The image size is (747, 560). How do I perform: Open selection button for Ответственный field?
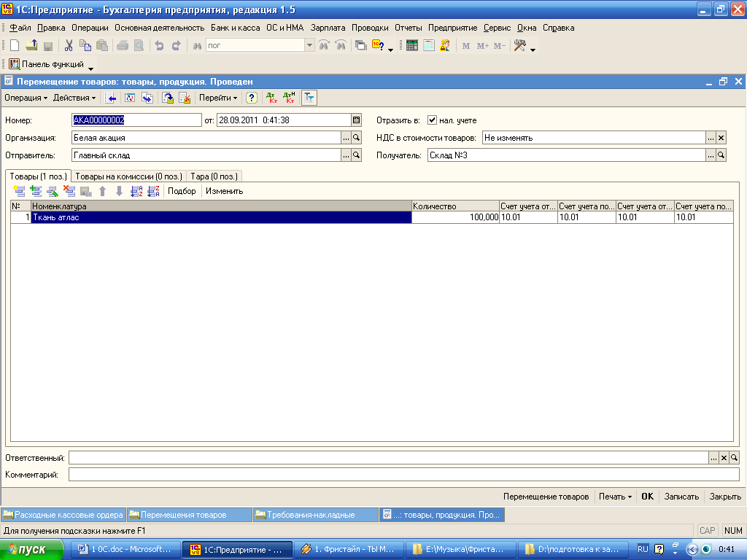[x=713, y=458]
